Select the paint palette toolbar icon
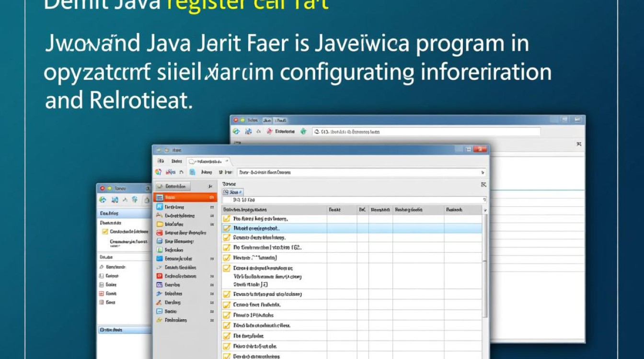The image size is (644, 359). coord(158,172)
